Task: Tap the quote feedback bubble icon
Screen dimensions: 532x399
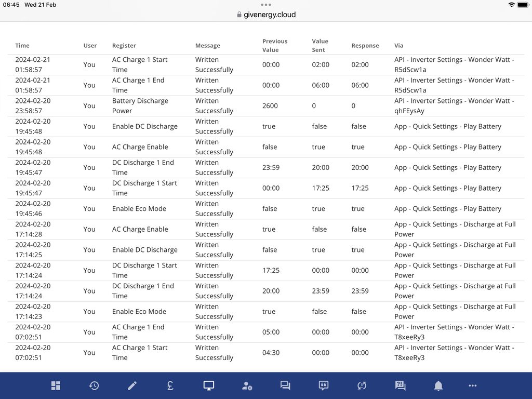Action: (324, 385)
